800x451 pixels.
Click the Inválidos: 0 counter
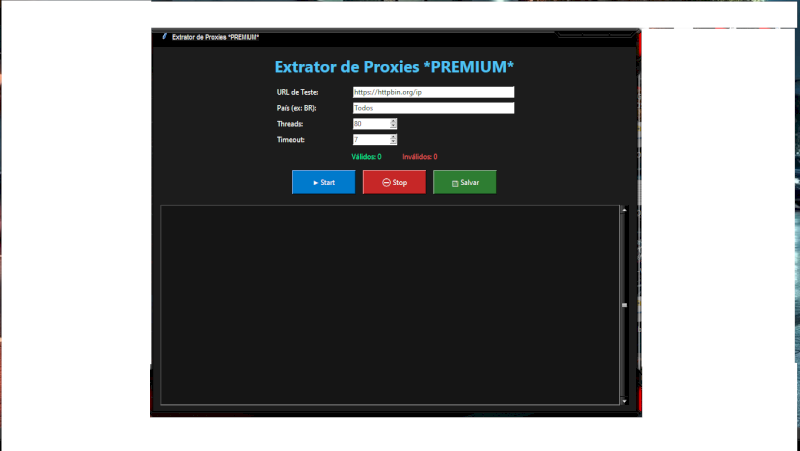pos(419,157)
